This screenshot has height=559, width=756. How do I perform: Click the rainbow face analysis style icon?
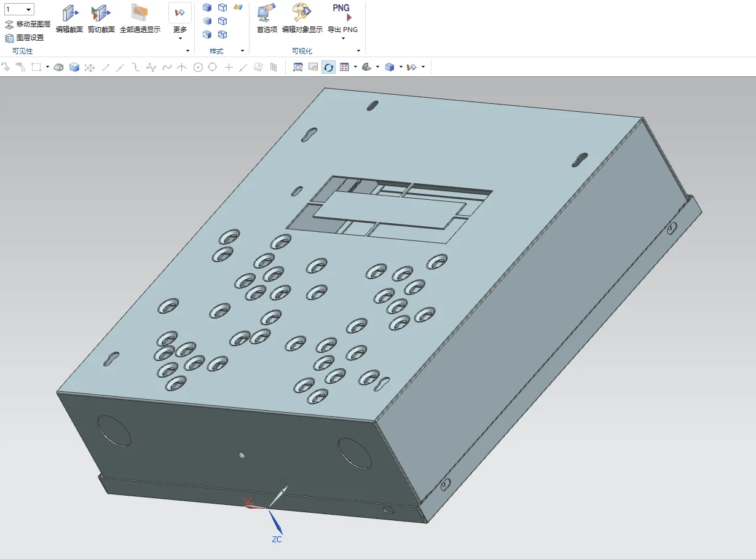[x=238, y=7]
